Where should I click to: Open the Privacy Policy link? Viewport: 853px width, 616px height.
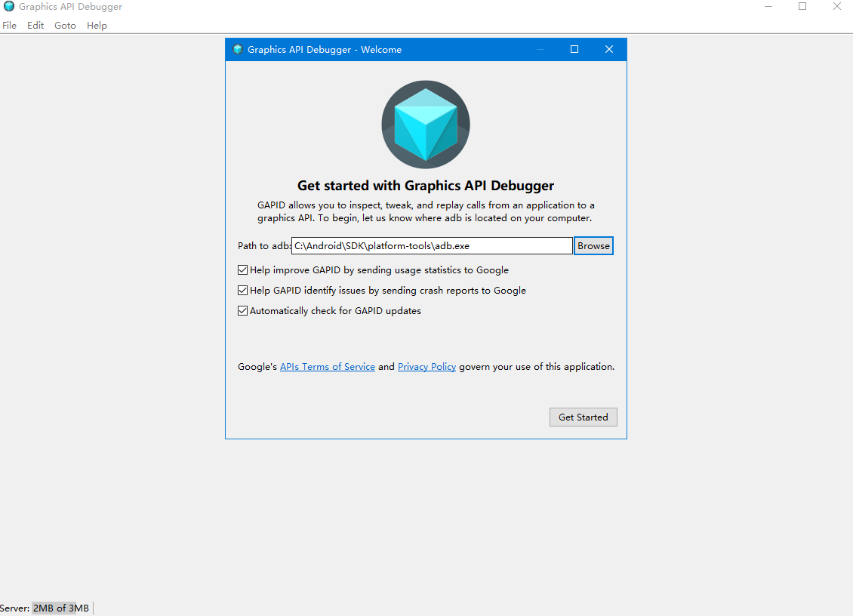(427, 367)
